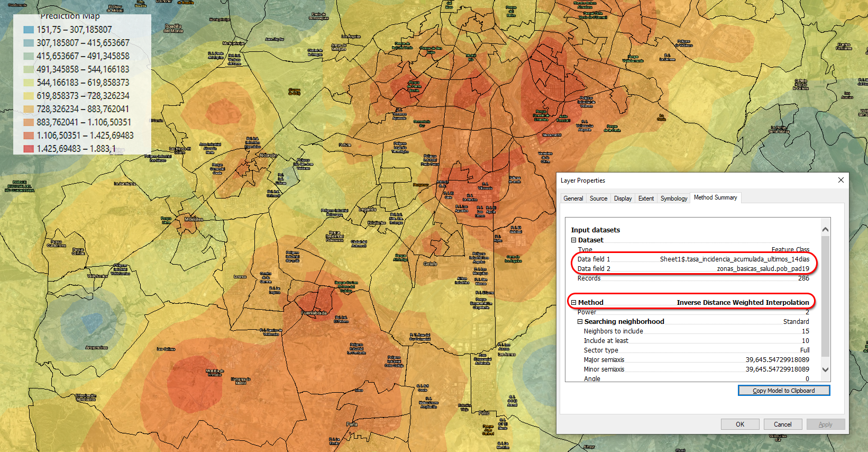Image resolution: width=868 pixels, height=452 pixels.
Task: Select the Data field 1 row
Action: click(x=693, y=259)
